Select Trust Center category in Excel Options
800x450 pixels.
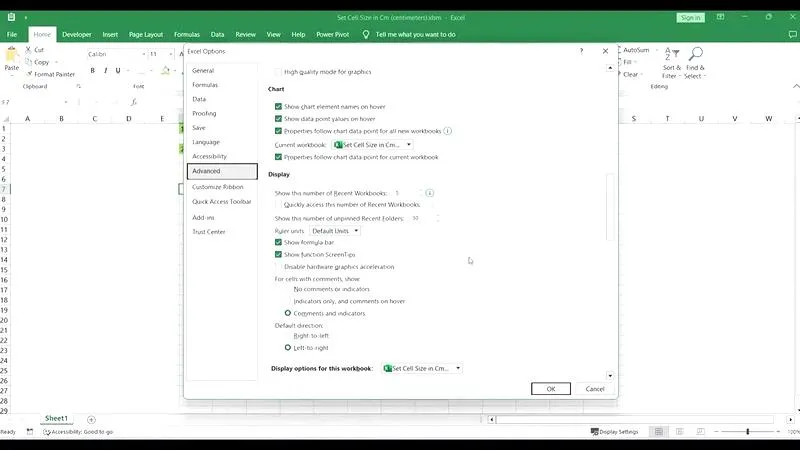209,232
